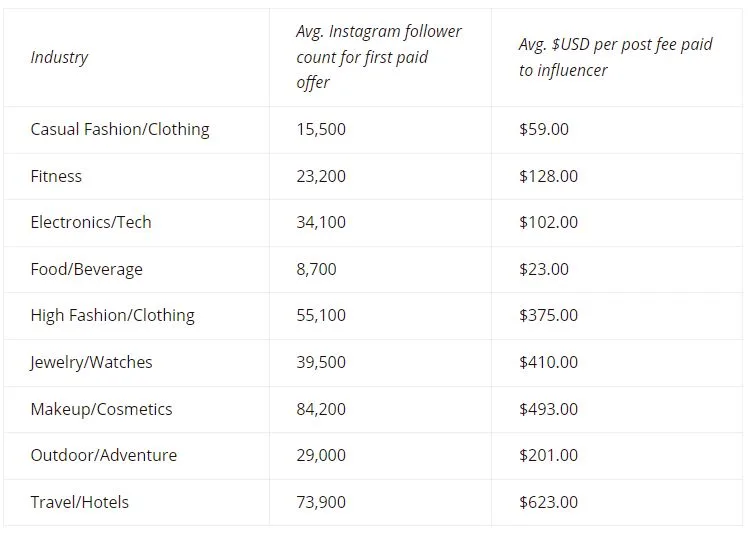Select the $493.00 fee cell
The height and width of the screenshot is (533, 752).
[x=548, y=409]
